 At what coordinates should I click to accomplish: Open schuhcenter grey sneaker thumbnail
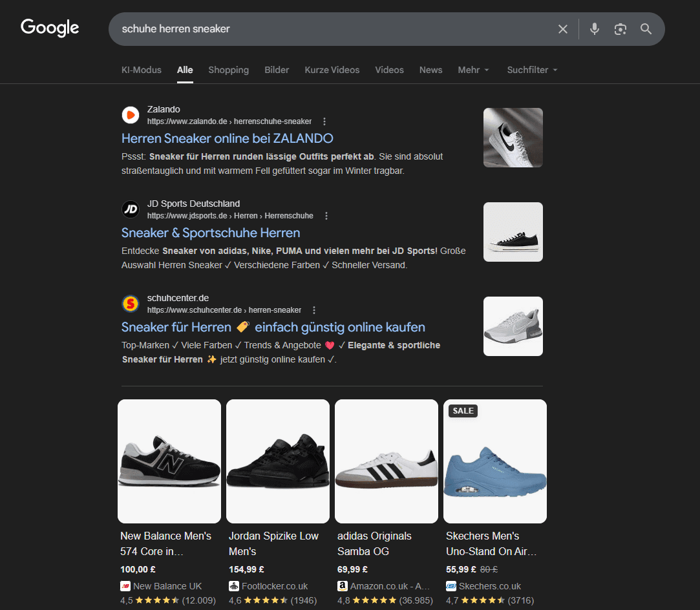(513, 326)
